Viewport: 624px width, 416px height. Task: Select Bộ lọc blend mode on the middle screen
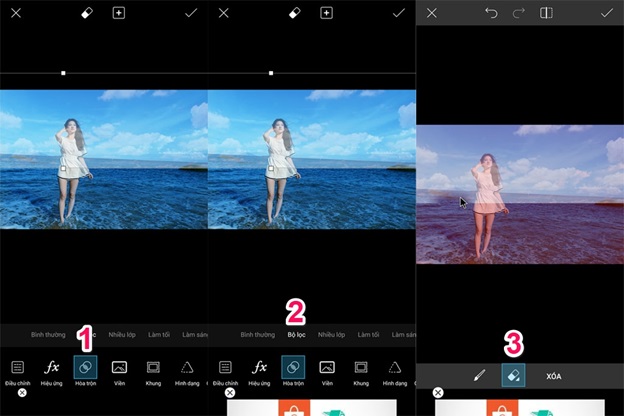[x=296, y=335]
